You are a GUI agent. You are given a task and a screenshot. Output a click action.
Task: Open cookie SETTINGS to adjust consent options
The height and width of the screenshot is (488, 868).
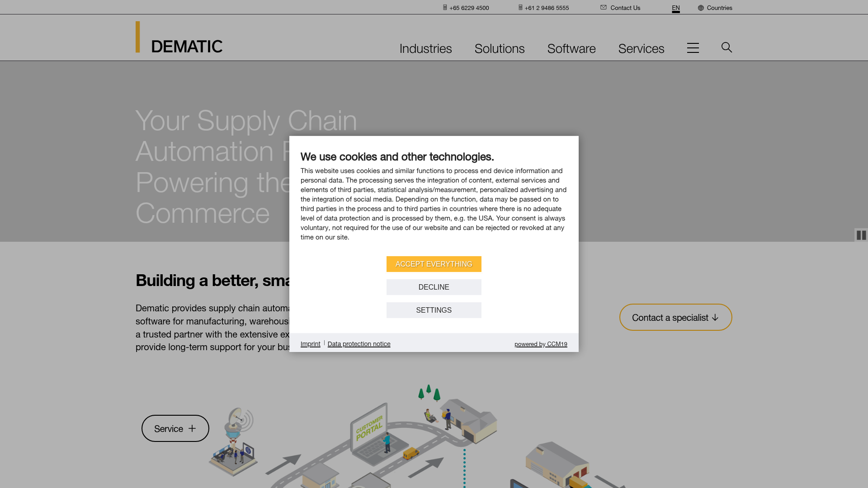(x=434, y=310)
